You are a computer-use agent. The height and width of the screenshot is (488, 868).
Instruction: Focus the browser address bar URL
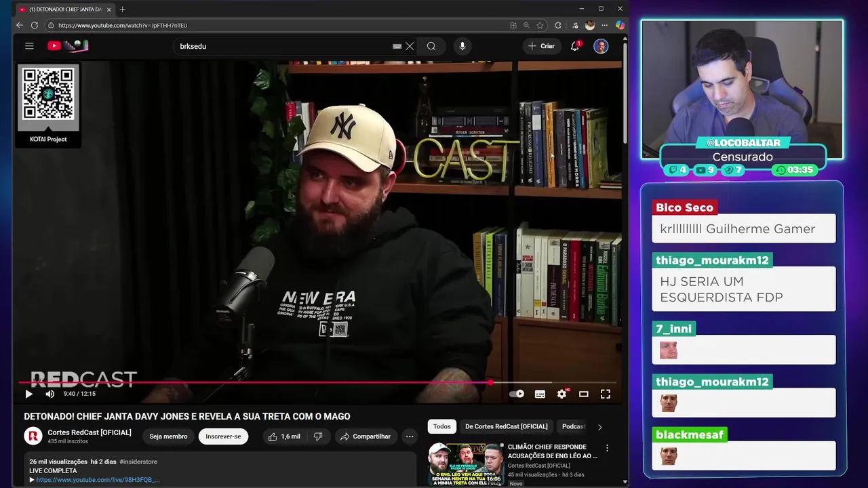point(123,25)
